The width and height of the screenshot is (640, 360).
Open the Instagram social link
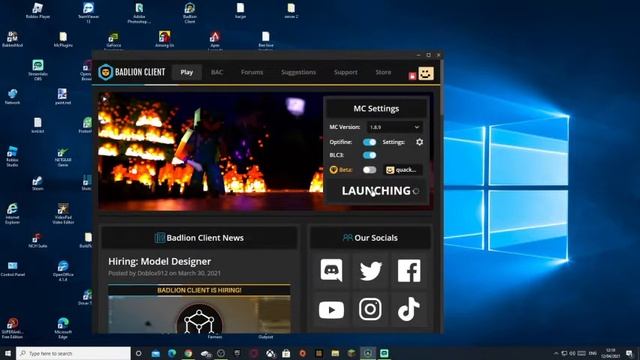pos(370,309)
